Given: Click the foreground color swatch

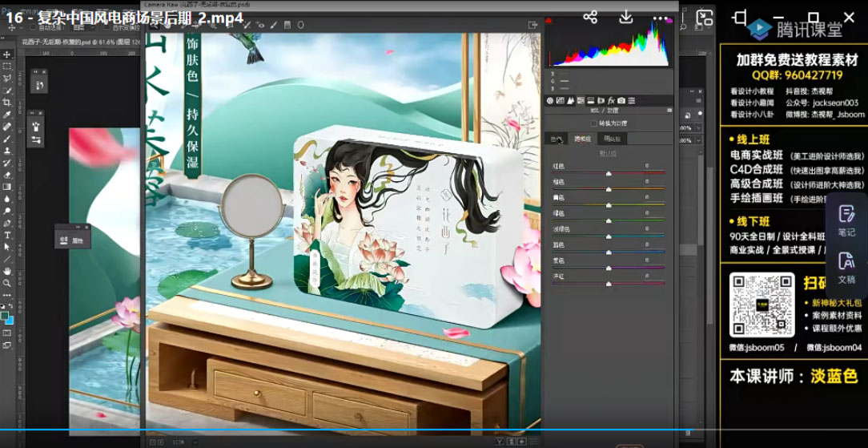Looking at the screenshot, I should 5,316.
